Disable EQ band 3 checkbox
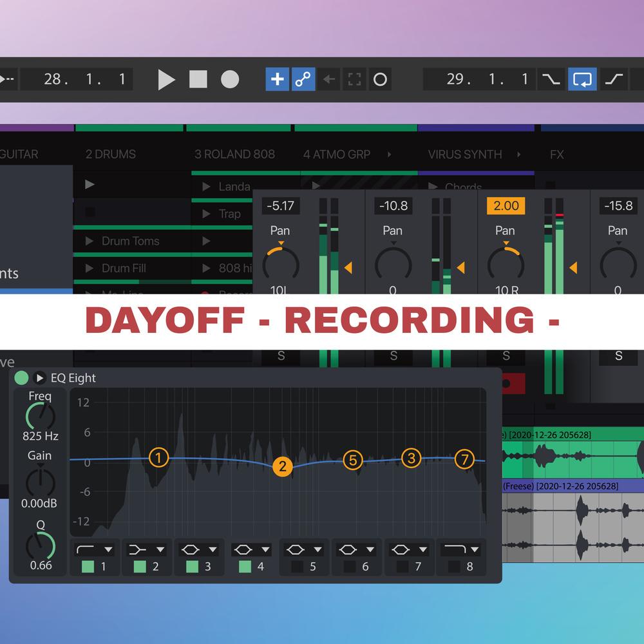 coord(192,567)
